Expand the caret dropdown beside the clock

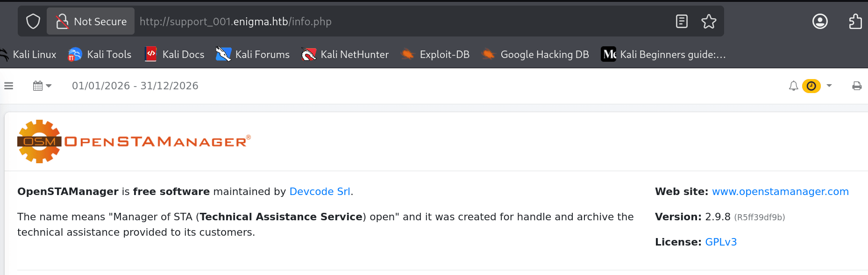tap(829, 86)
